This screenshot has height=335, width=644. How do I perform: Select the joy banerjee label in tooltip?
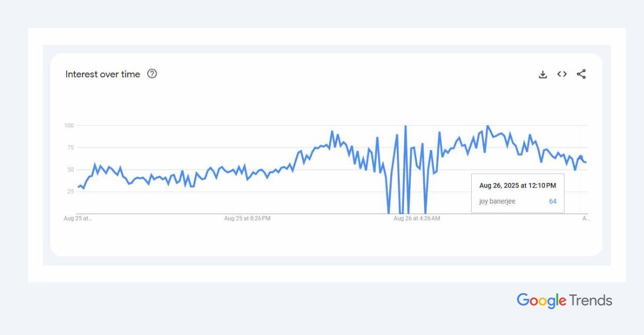click(x=497, y=202)
